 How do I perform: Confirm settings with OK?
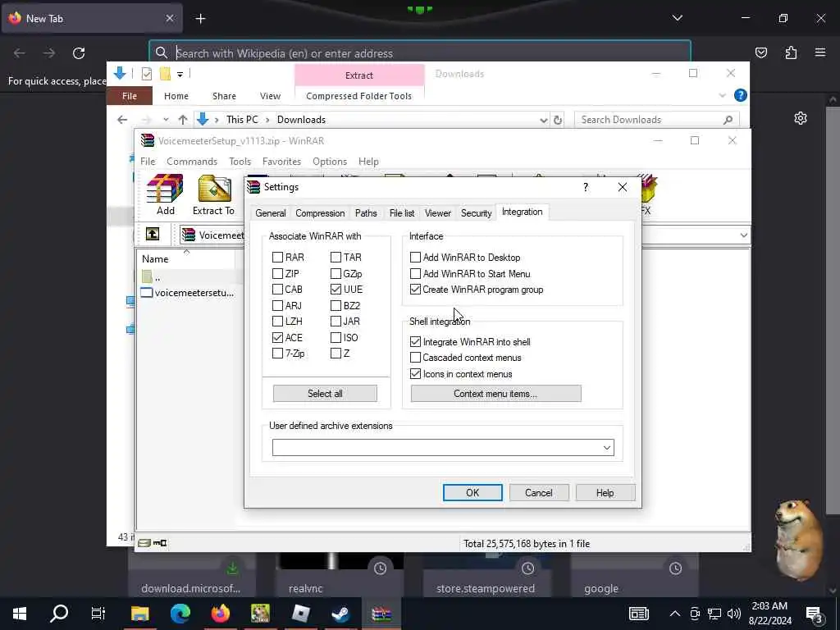472,493
